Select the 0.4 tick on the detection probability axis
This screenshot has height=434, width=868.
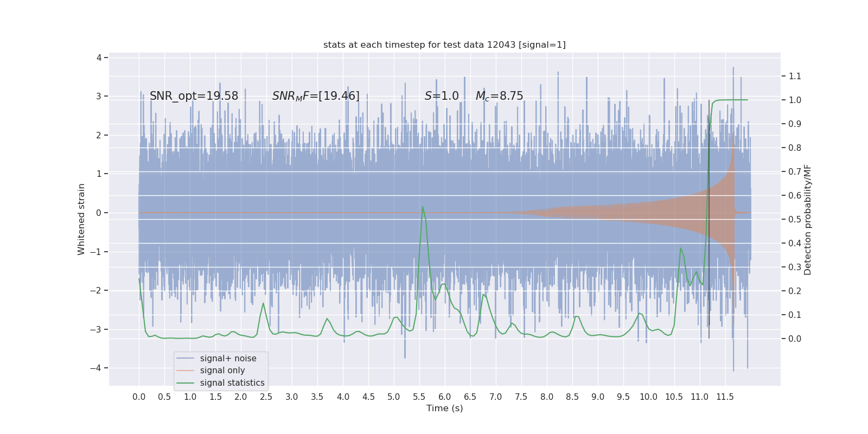(795, 243)
